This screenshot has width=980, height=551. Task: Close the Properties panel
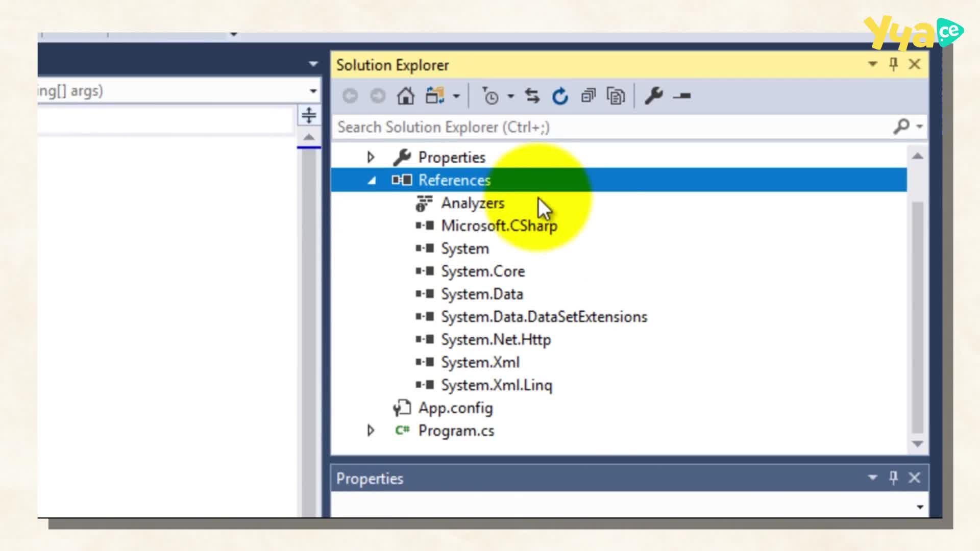915,478
